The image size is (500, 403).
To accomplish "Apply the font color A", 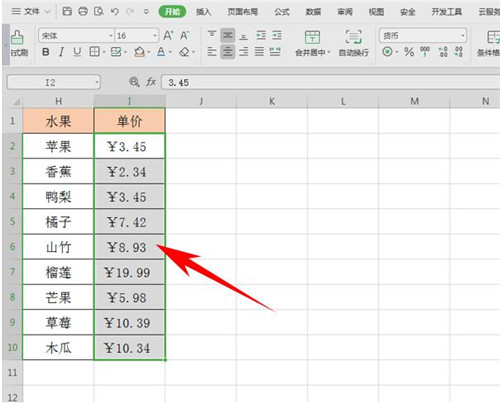I will 161,52.
